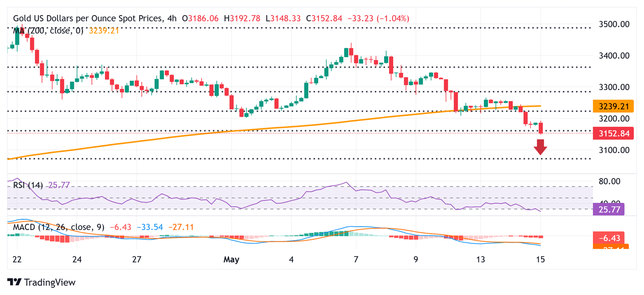This screenshot has width=644, height=295.
Task: Click the TradingView brand text link
Action: tap(49, 282)
